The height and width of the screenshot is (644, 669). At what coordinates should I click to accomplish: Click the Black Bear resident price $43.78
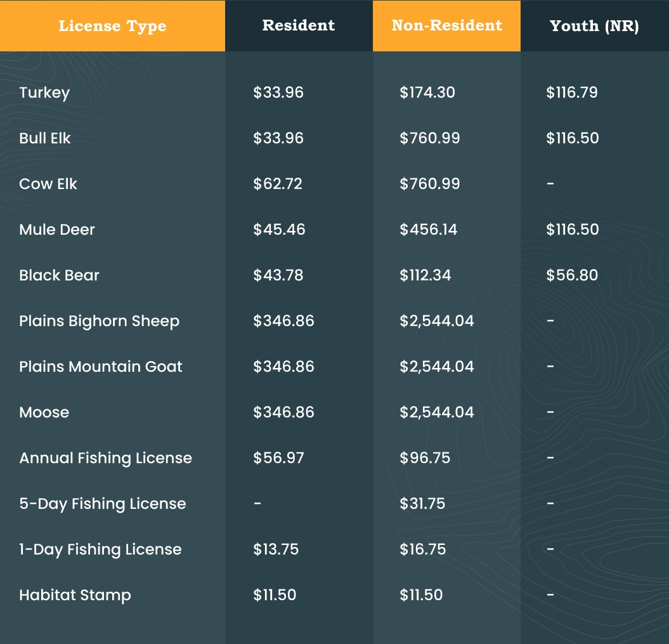(278, 275)
